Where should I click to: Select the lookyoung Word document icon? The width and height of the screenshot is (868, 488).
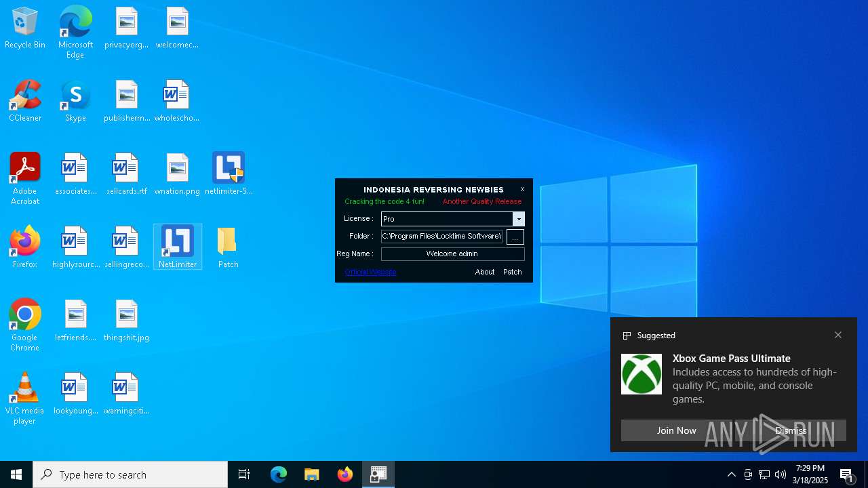pos(75,394)
